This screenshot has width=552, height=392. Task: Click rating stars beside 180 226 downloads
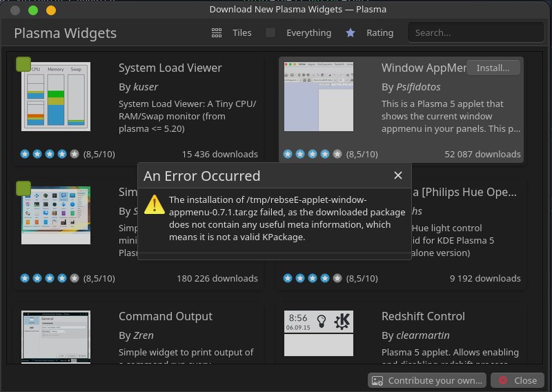click(49, 278)
